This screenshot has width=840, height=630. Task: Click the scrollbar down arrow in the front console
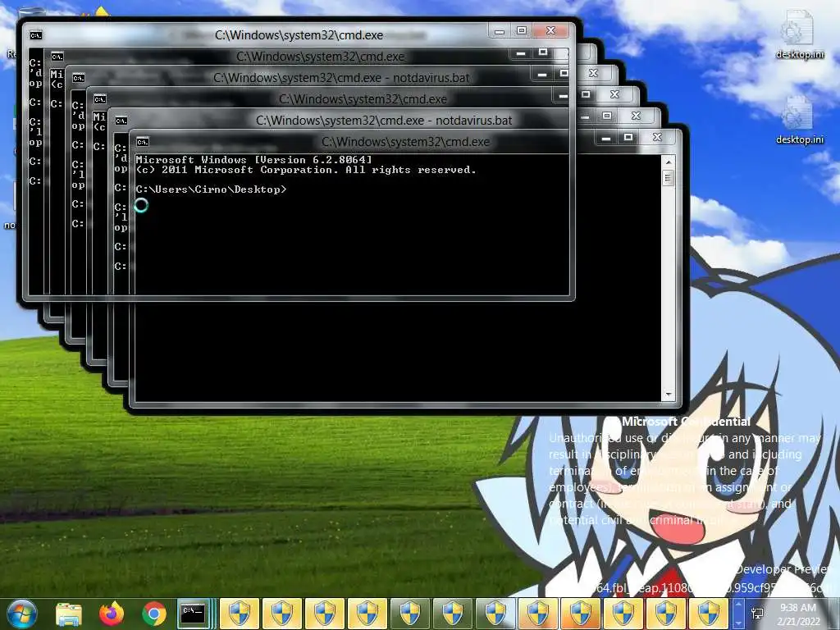click(x=668, y=395)
